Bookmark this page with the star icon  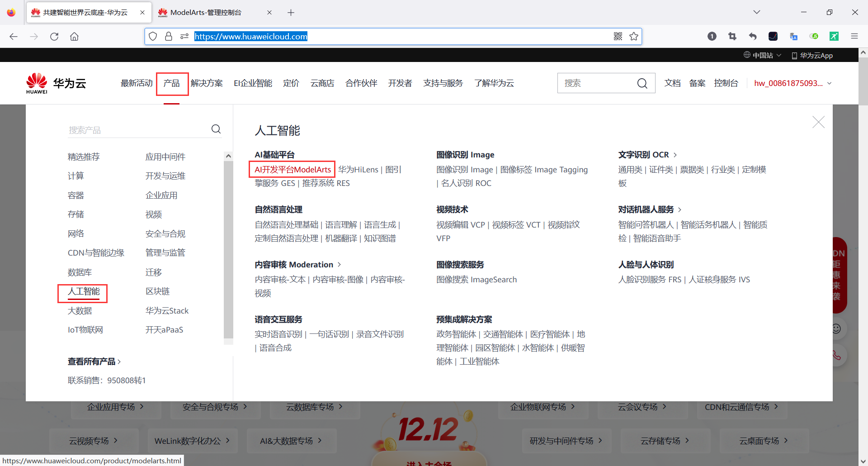pos(634,36)
